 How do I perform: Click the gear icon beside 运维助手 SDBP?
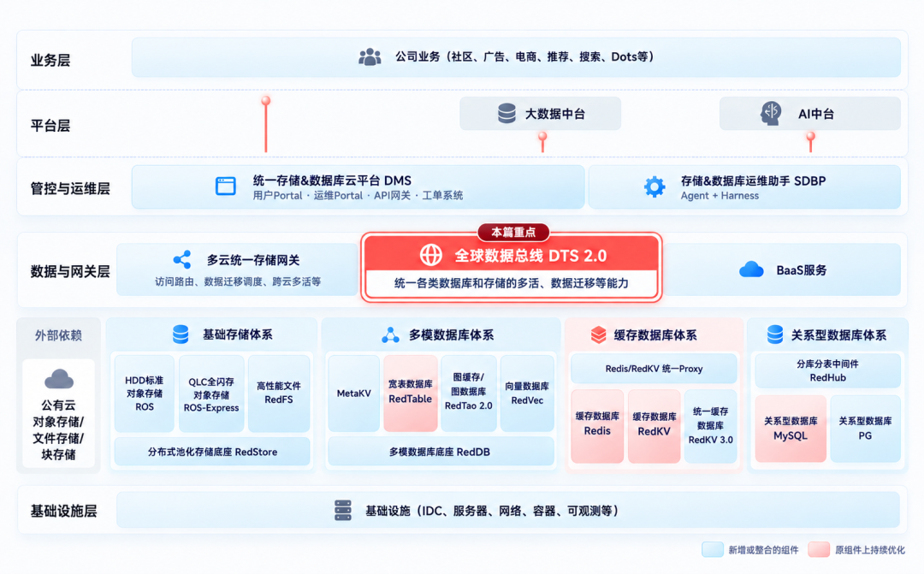654,186
